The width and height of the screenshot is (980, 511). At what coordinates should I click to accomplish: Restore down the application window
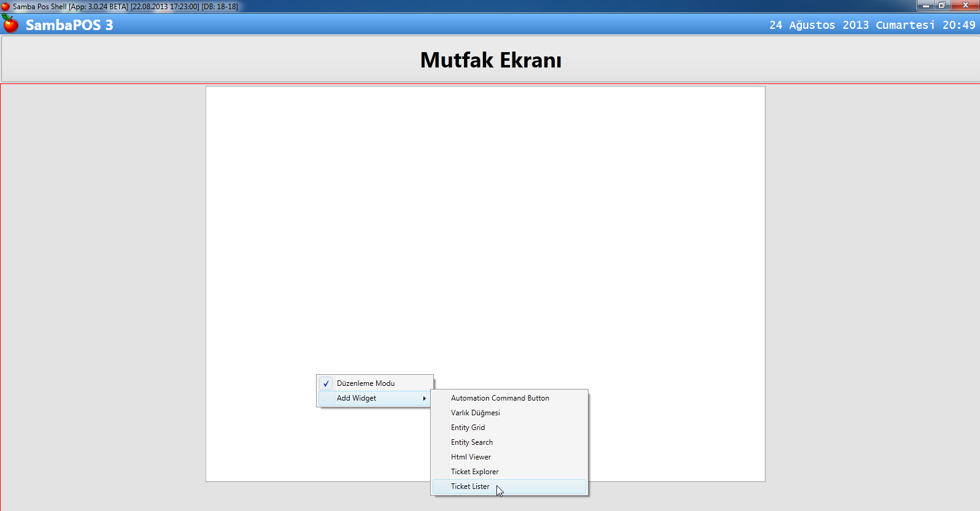coord(942,6)
